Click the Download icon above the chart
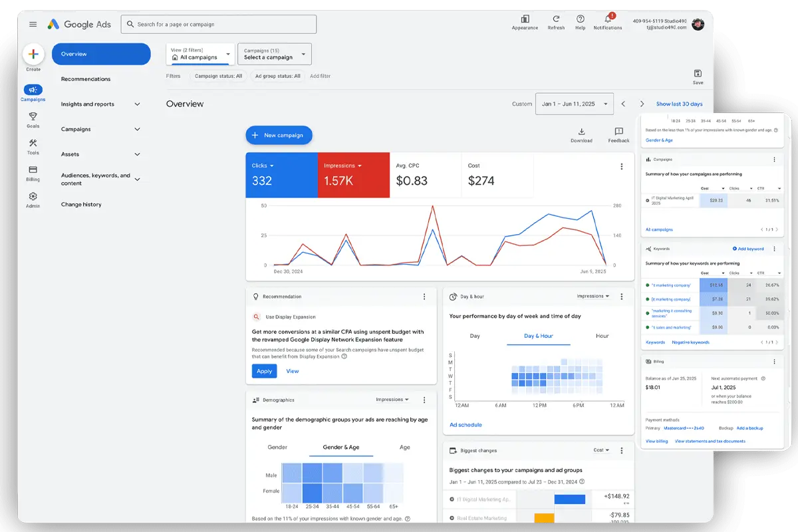 coord(582,132)
